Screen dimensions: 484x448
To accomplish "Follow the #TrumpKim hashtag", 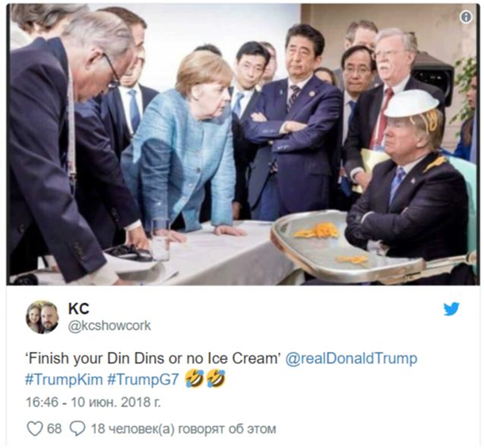I will point(64,379).
